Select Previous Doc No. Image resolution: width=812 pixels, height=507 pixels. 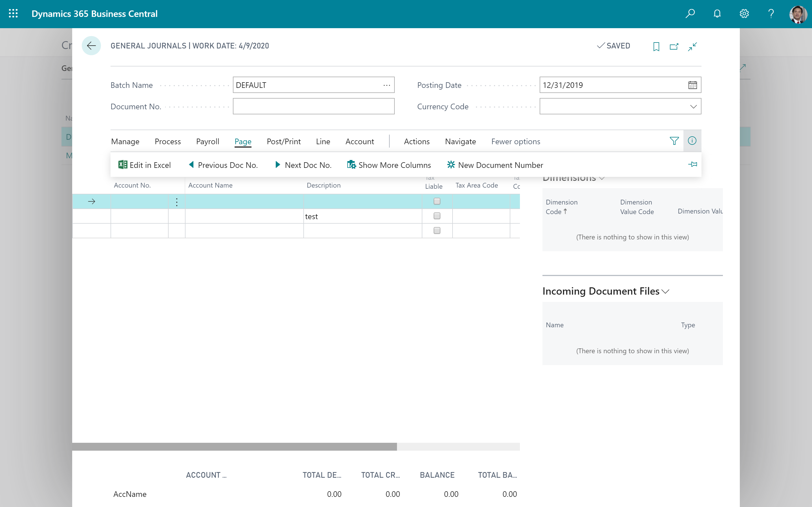coord(222,165)
